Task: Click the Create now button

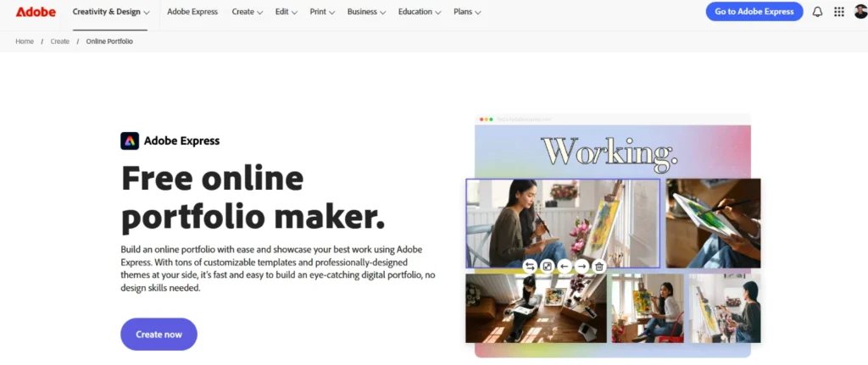Action: pyautogui.click(x=159, y=334)
